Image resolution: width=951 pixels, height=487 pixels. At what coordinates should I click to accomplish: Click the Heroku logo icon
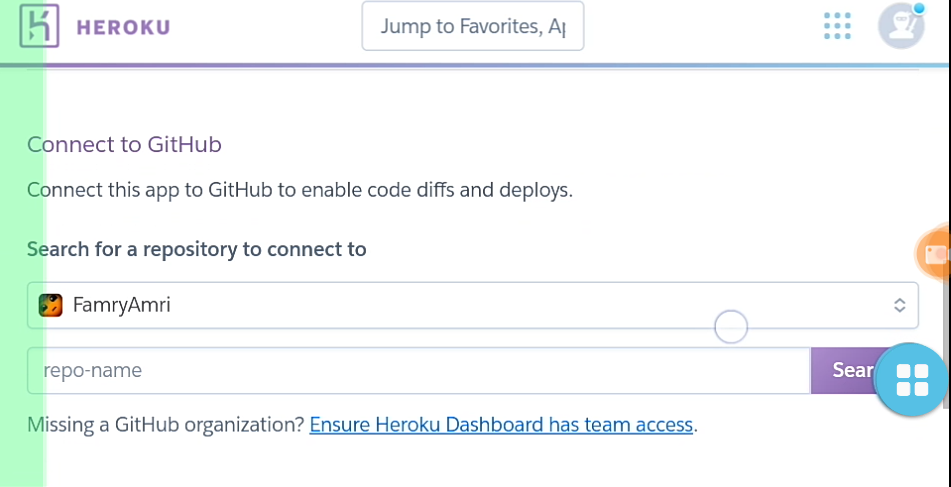(x=40, y=26)
